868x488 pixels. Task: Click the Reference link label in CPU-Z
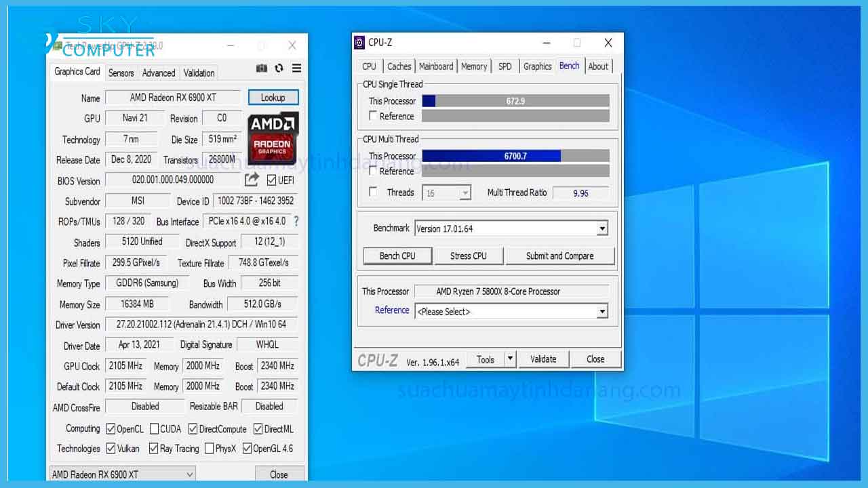tap(392, 310)
